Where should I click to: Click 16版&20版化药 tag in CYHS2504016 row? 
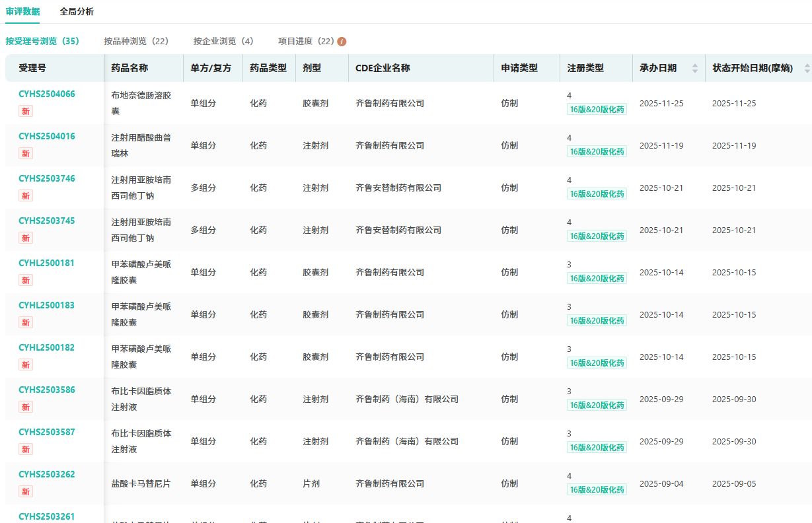597,152
